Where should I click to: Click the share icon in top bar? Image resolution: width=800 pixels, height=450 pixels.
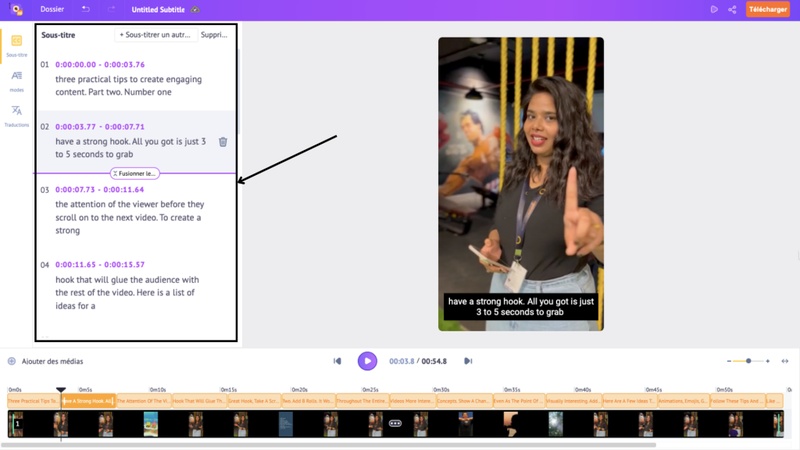(732, 9)
